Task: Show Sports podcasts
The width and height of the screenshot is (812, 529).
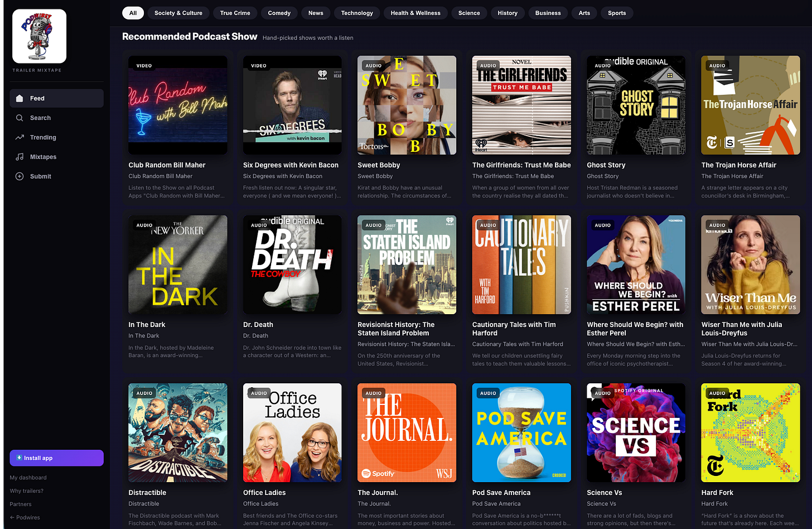Action: (617, 13)
